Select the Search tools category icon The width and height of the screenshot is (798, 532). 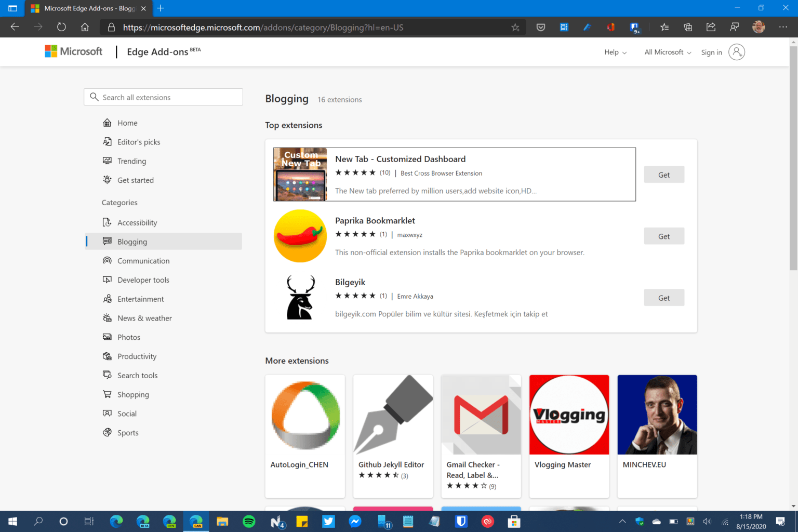(107, 375)
